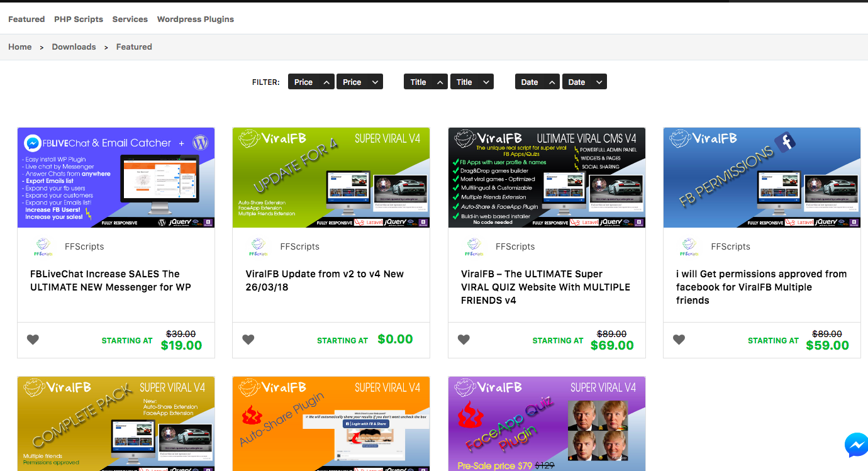
Task: Open FBLiveChat Increase SALES product title
Action: 111,280
